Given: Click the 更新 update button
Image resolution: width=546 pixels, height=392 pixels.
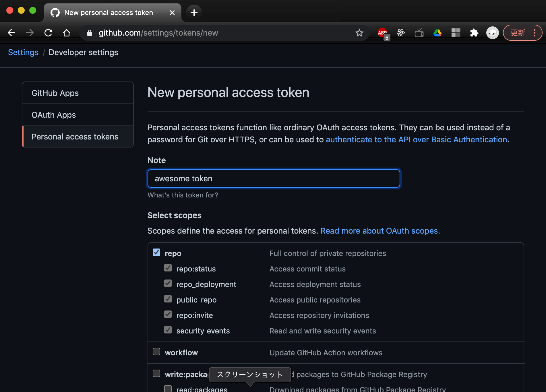Looking at the screenshot, I should point(518,33).
